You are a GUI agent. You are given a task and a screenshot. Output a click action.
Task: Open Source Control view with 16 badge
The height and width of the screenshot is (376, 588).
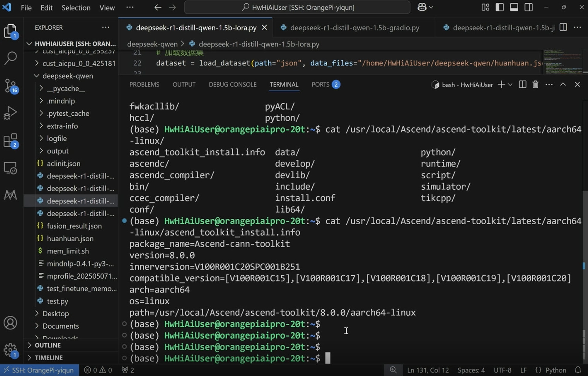click(11, 86)
